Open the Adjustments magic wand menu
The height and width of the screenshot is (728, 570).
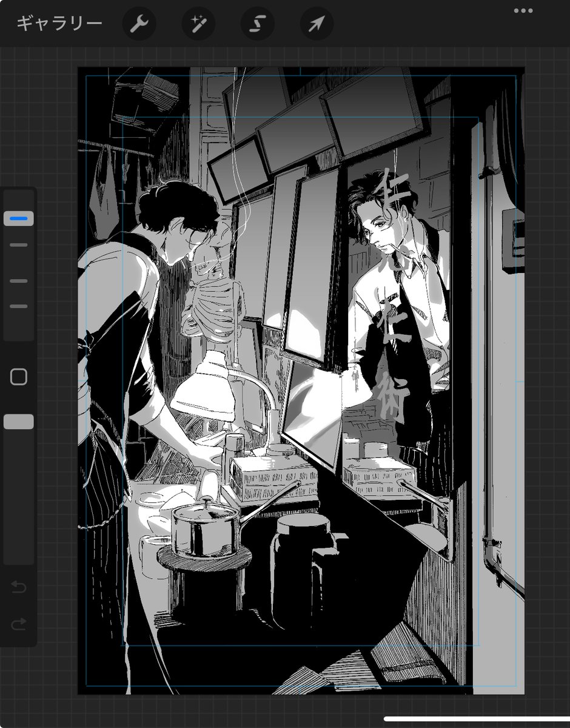[199, 24]
